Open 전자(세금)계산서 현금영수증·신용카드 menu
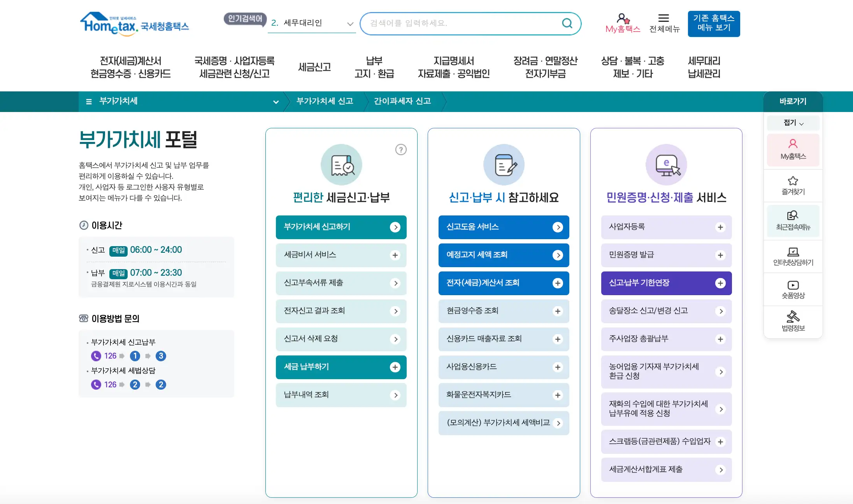 (130, 67)
